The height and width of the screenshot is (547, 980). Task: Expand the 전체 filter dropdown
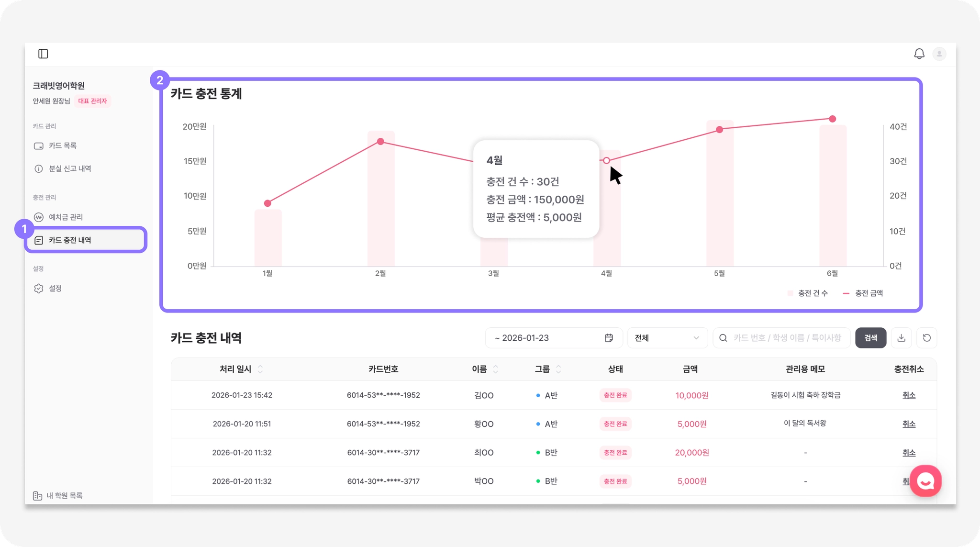pyautogui.click(x=667, y=338)
